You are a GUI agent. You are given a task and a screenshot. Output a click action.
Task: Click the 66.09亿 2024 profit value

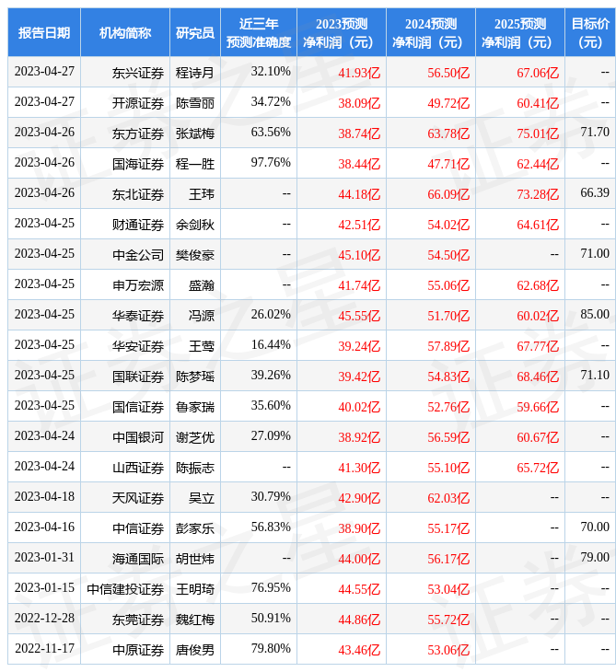[448, 194]
